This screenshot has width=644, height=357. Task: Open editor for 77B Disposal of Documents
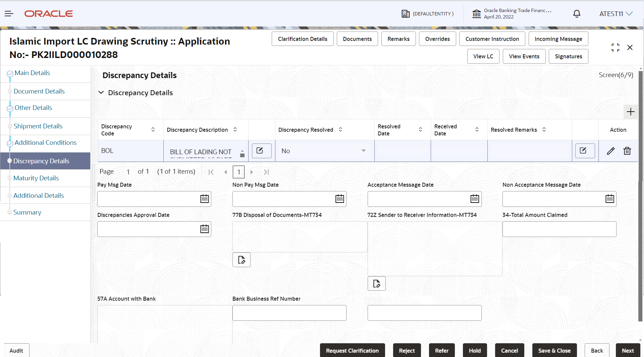pyautogui.click(x=241, y=260)
